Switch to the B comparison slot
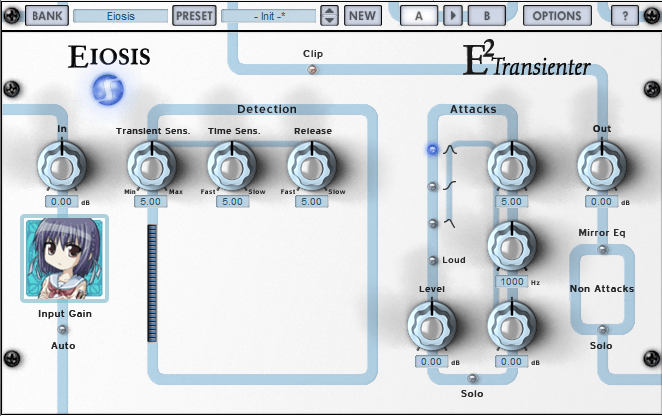 point(487,16)
